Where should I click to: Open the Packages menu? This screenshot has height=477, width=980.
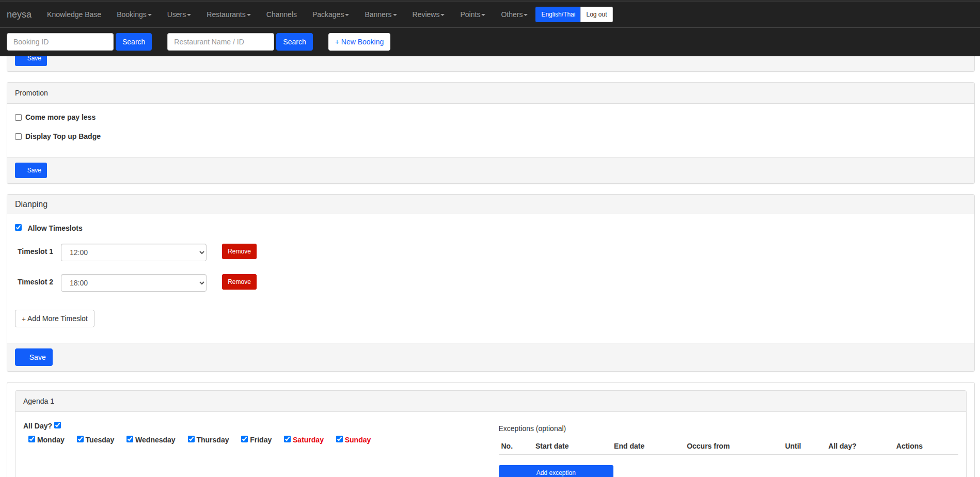(x=330, y=14)
